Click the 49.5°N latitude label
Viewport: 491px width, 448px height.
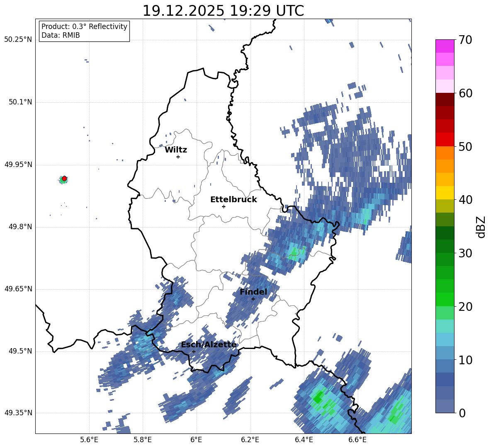click(21, 351)
